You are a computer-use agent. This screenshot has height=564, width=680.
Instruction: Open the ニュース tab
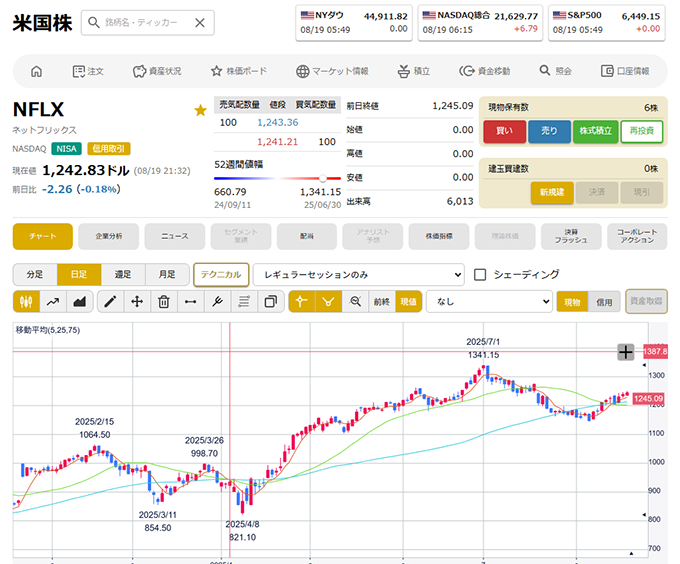tap(174, 236)
